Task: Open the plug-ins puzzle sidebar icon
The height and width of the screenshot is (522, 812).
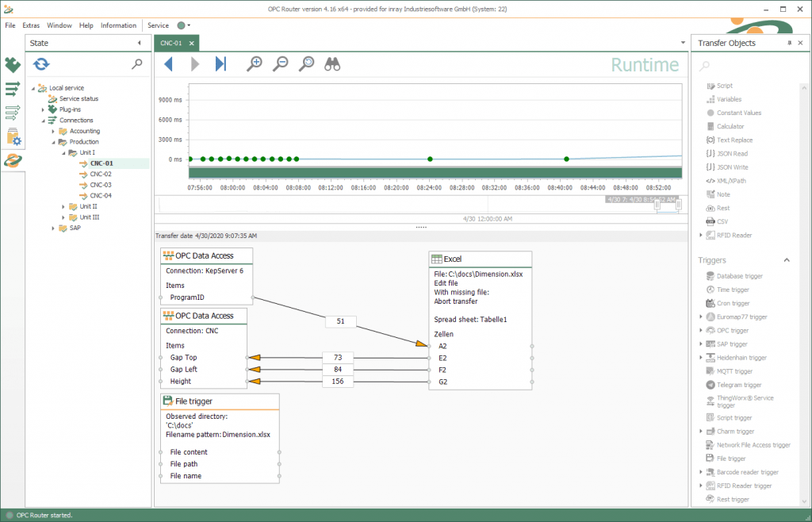Action: pyautogui.click(x=13, y=64)
